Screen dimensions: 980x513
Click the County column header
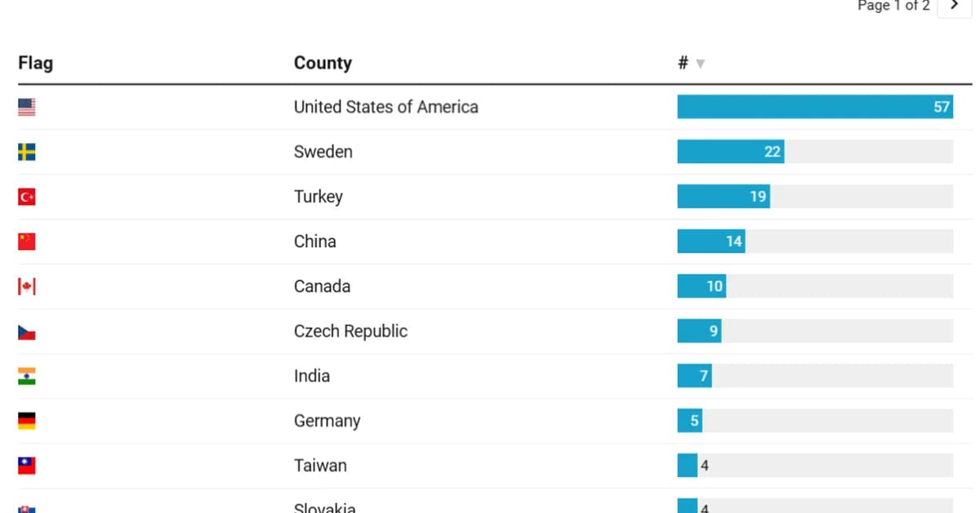(323, 63)
